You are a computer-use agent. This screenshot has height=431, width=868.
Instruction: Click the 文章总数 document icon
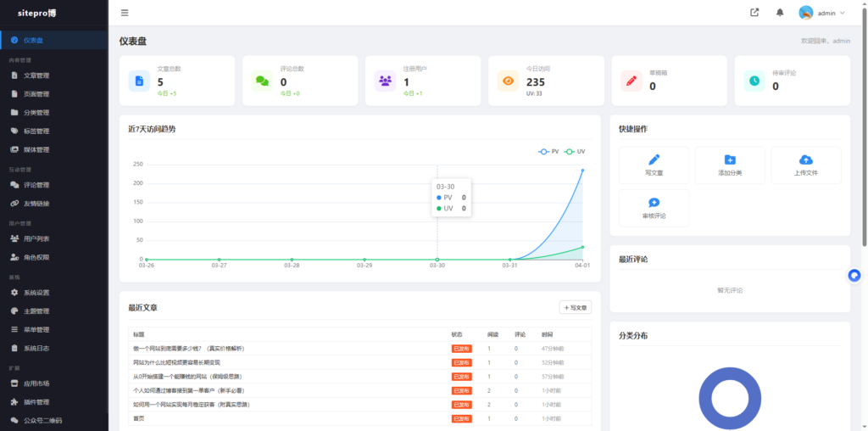click(139, 81)
